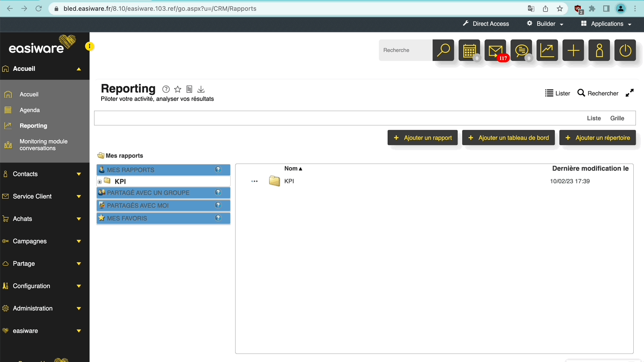
Task: Open the chat conversations icon
Action: coord(521,50)
